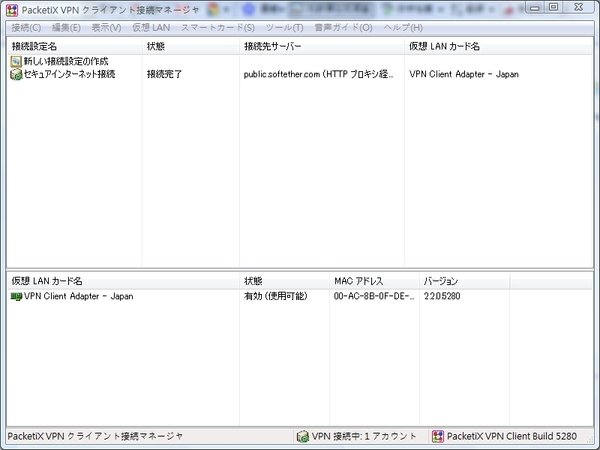Open the スマートカード(S) menu
Screen dimensions: 600x450
pyautogui.click(x=218, y=28)
